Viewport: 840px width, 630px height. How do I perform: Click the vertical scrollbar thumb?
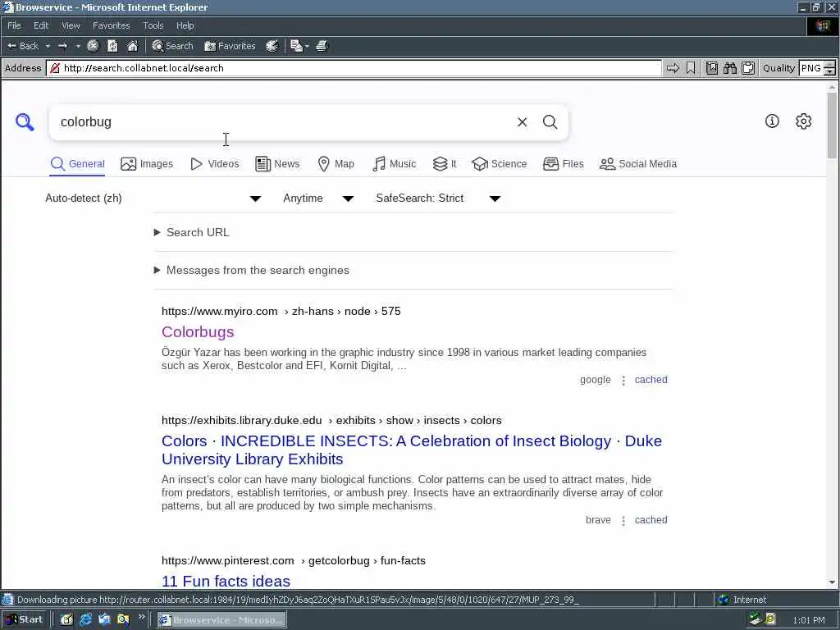tap(832, 126)
